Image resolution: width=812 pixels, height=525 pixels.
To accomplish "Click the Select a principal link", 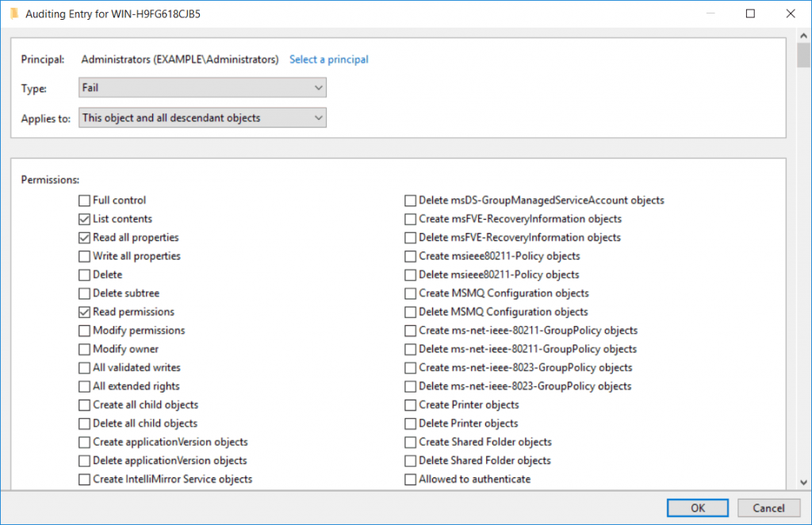I will click(x=328, y=59).
